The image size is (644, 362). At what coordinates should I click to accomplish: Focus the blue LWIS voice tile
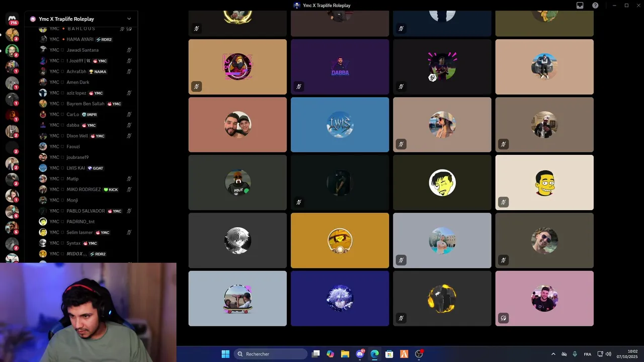tap(340, 125)
